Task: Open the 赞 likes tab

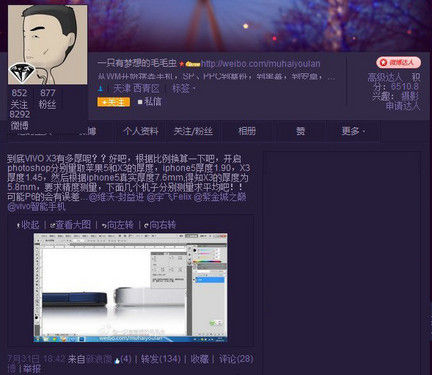Action: (x=300, y=131)
